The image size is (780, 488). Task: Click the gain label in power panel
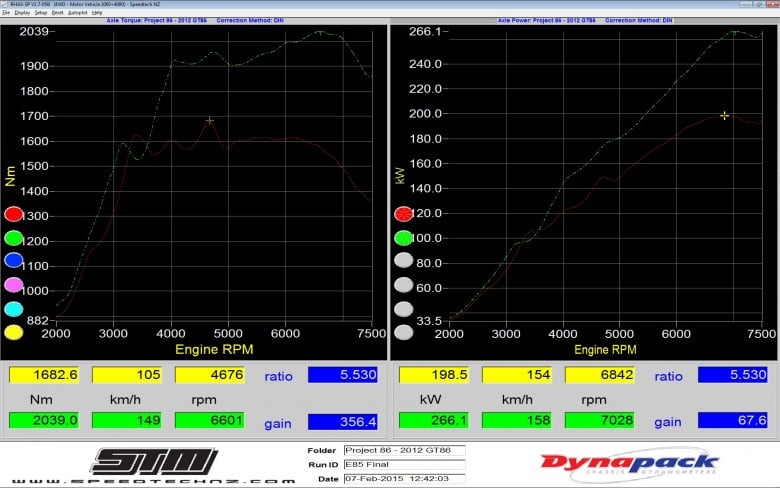(x=668, y=422)
